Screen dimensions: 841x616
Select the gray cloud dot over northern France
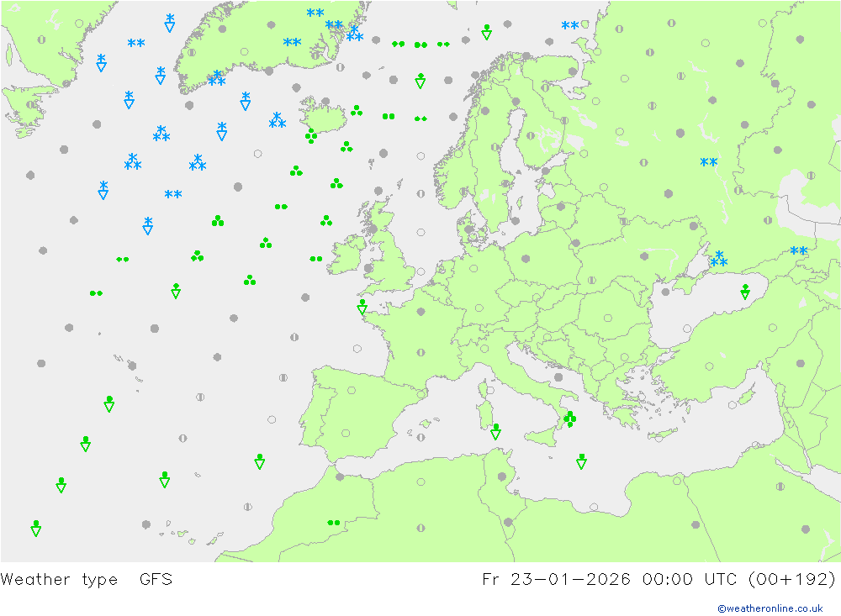[x=421, y=312]
